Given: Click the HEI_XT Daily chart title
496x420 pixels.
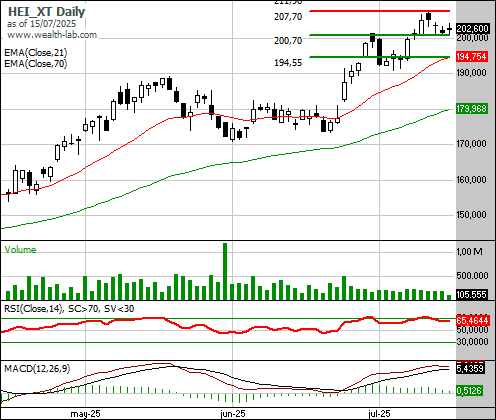Looking at the screenshot, I should 46,12.
